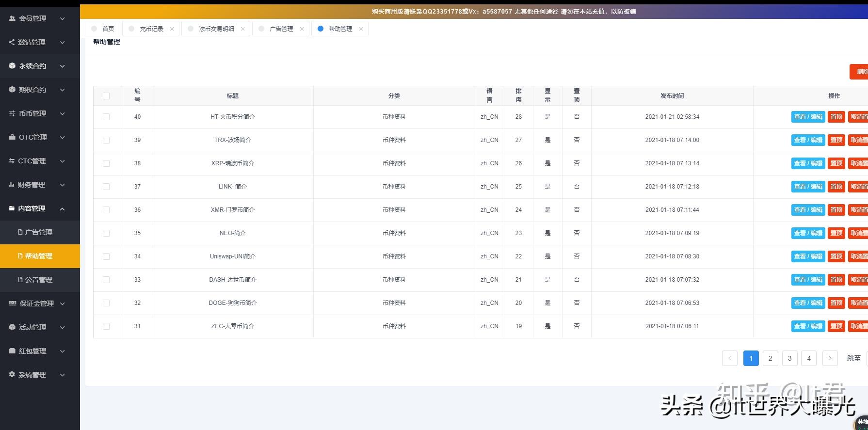The width and height of the screenshot is (868, 430).
Task: Click the 会员管理 user icon in sidebar
Action: click(12, 18)
